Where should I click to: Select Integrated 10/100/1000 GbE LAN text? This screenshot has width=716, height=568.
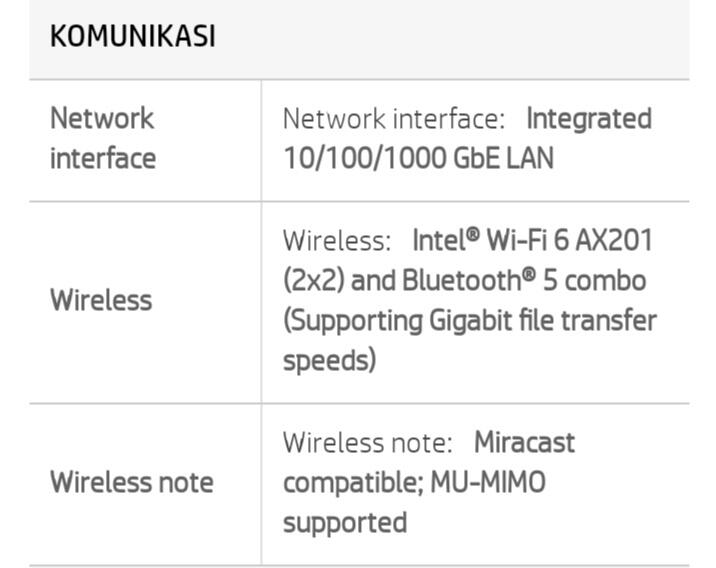point(468,138)
